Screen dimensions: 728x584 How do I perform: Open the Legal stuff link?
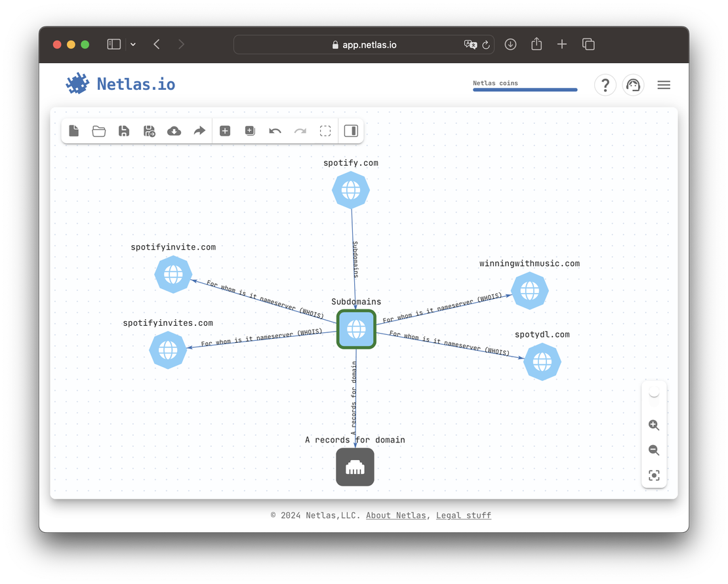tap(463, 515)
